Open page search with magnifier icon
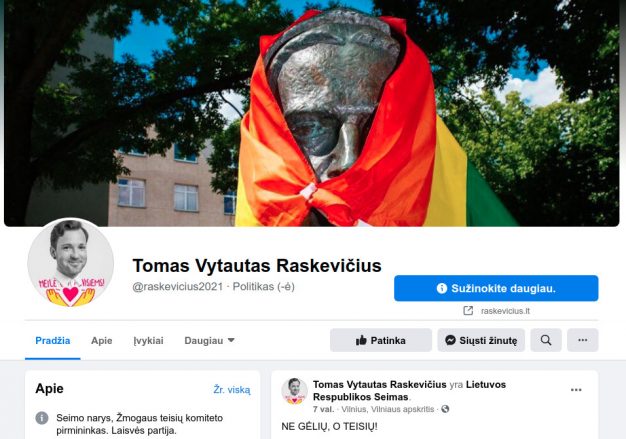 (546, 340)
